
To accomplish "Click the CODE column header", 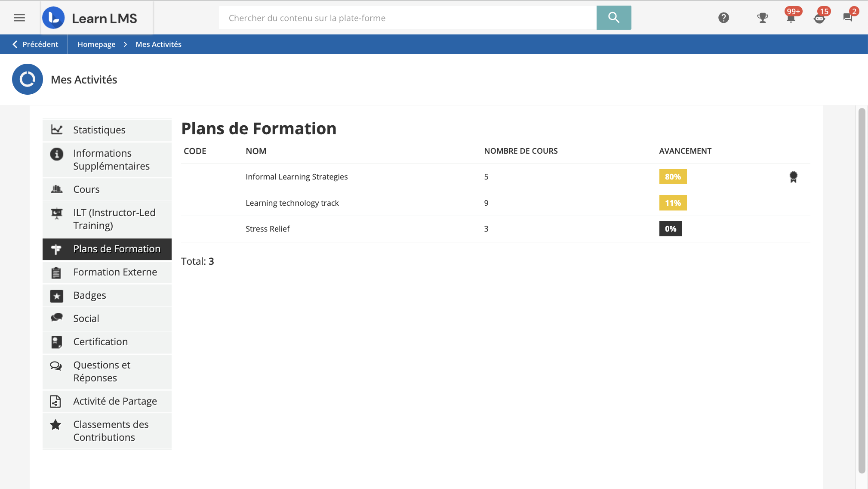I will [x=195, y=151].
